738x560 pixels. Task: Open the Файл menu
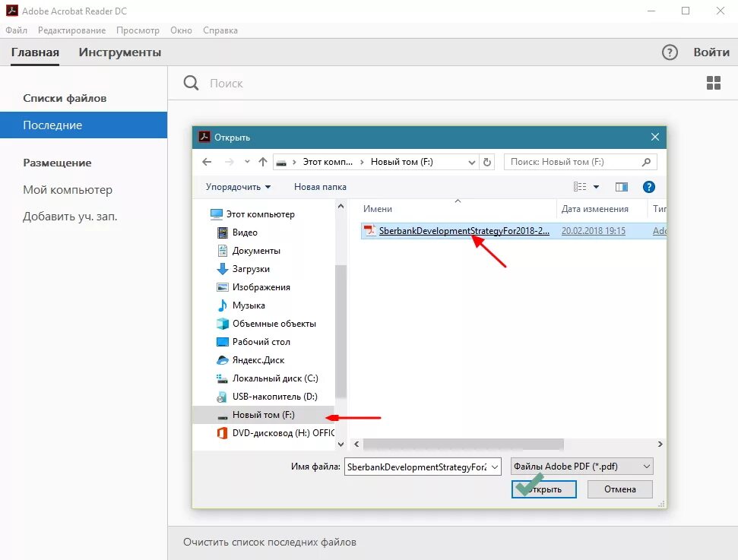pyautogui.click(x=16, y=30)
